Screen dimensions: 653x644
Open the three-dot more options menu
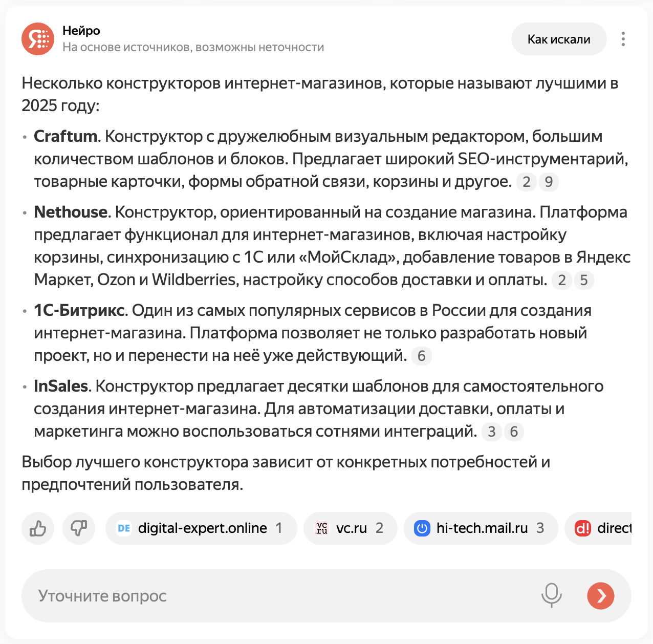click(x=623, y=39)
